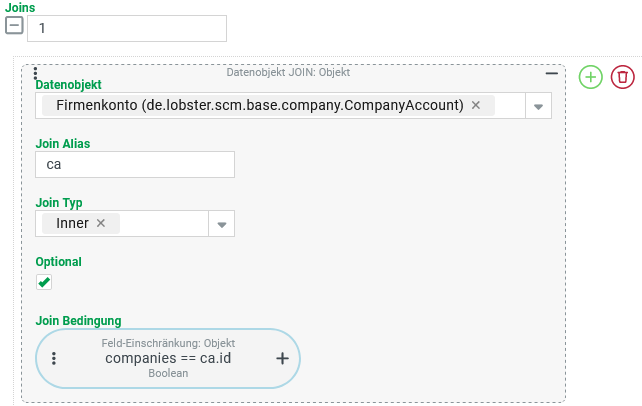Open the Join Bedingung three-dot menu
Screen dimensions: 642x406
pyautogui.click(x=54, y=358)
